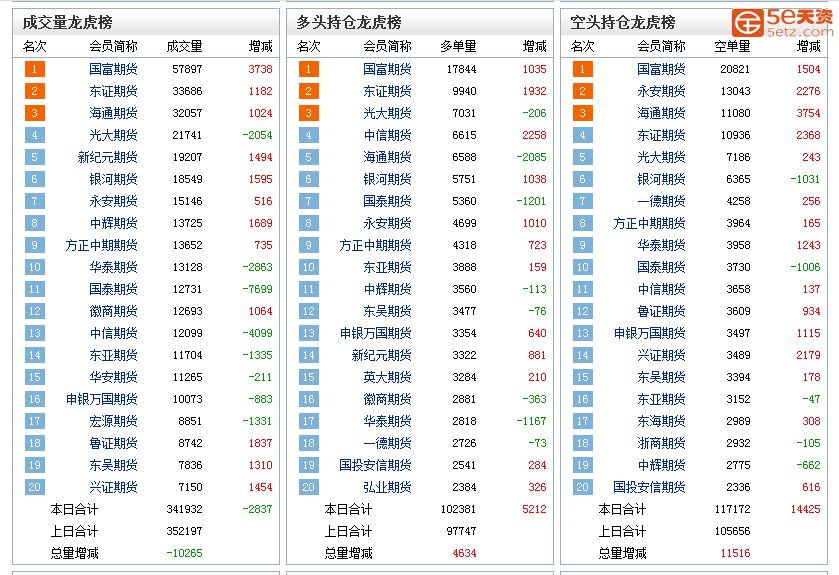This screenshot has height=575, width=839.
Task: Click orange rank 2 badge in 多头持仓龙虎榜
Action: [x=309, y=91]
